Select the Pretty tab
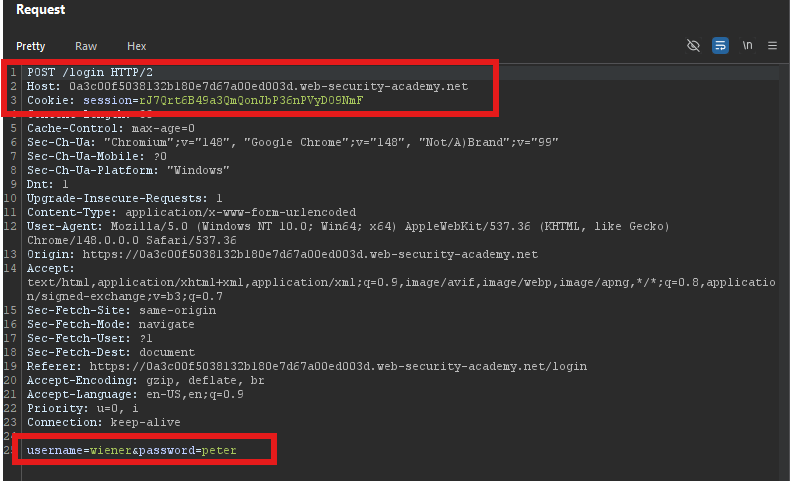 [31, 46]
